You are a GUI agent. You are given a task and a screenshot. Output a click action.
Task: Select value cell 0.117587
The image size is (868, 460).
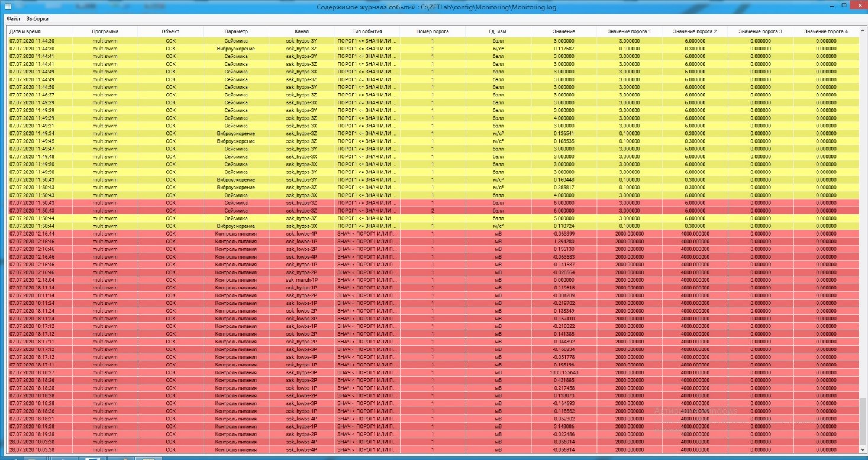coord(564,49)
